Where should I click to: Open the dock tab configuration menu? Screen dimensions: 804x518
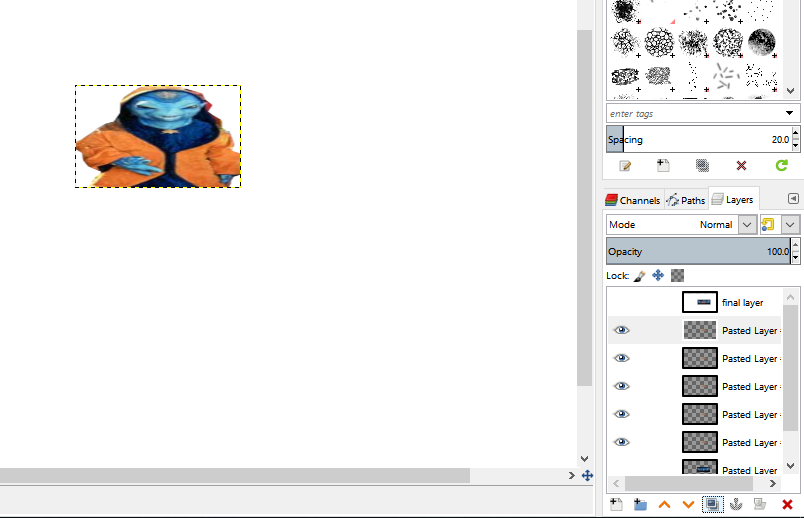point(793,199)
